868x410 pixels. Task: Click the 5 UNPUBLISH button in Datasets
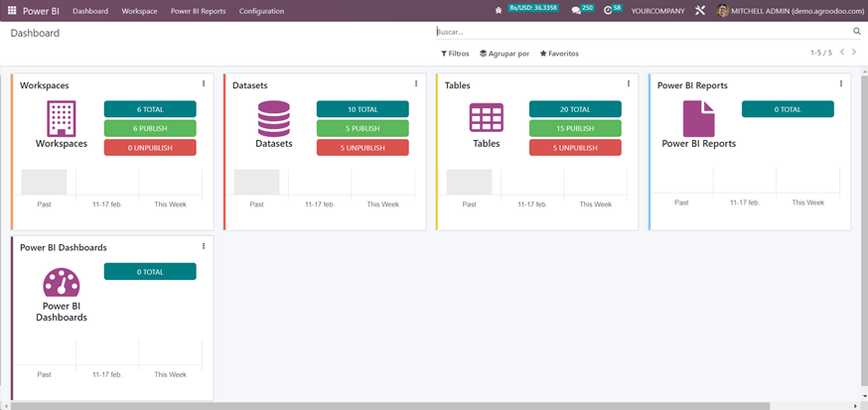(x=362, y=148)
